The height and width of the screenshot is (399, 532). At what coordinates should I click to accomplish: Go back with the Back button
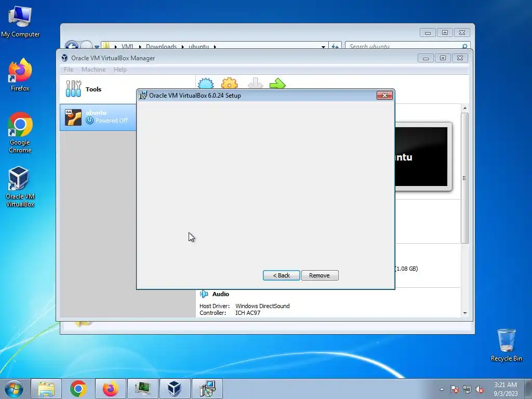coord(281,275)
